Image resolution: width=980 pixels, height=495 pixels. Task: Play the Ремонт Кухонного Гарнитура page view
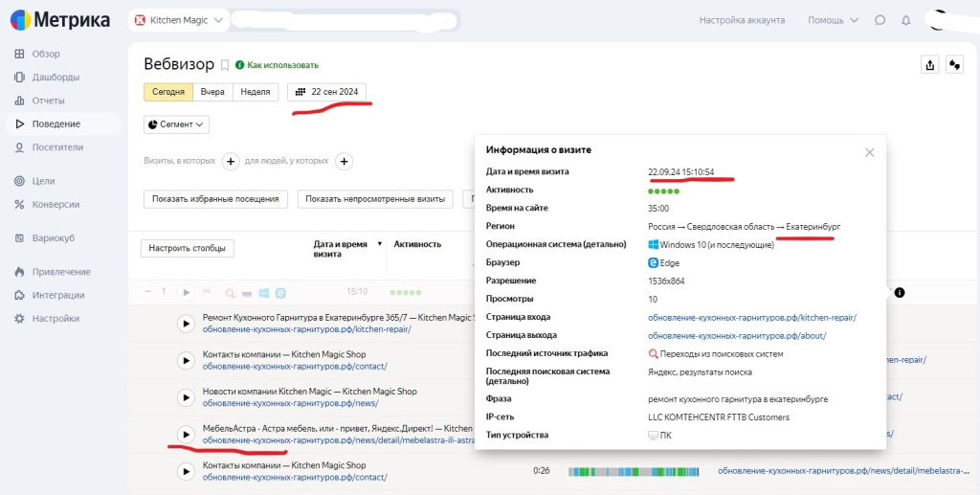click(186, 323)
